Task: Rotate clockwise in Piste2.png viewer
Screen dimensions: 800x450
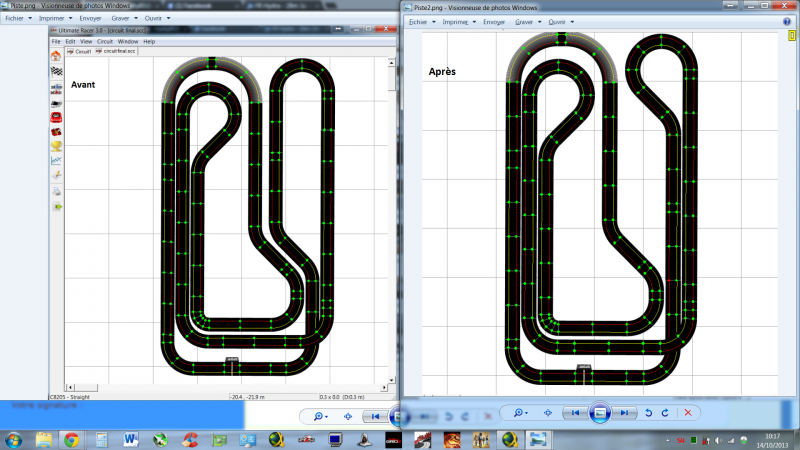Action: pyautogui.click(x=666, y=412)
